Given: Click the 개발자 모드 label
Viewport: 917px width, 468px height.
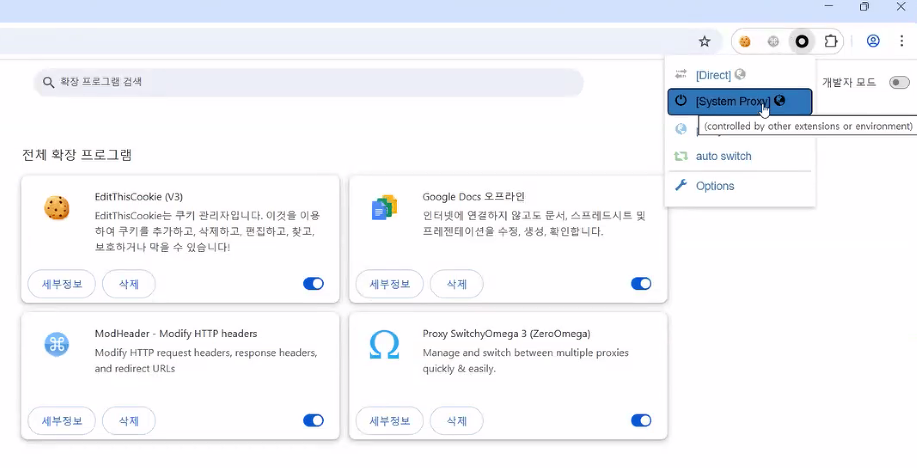Looking at the screenshot, I should 849,82.
